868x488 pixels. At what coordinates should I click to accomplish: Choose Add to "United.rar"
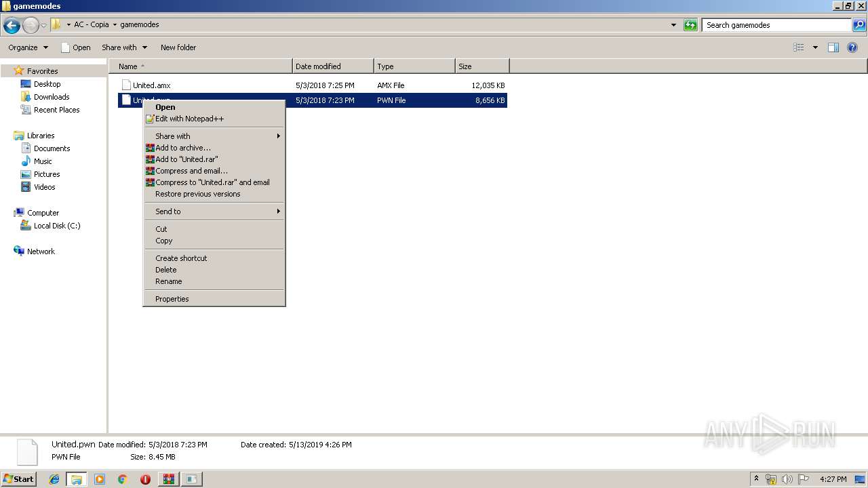[214, 159]
